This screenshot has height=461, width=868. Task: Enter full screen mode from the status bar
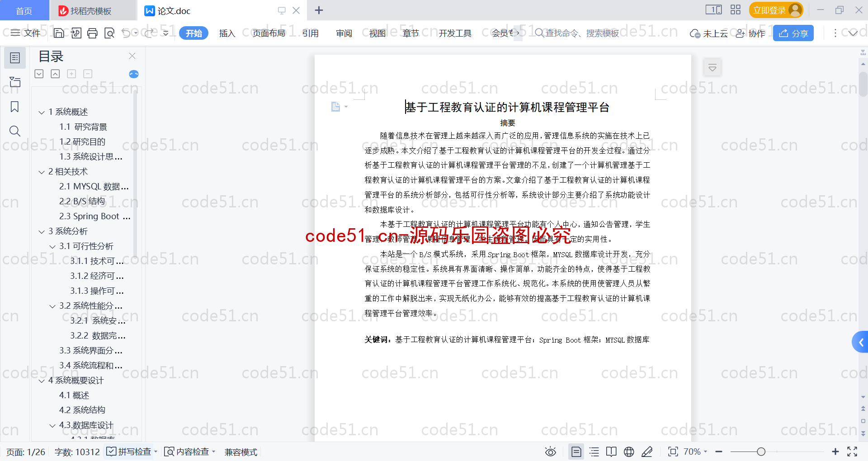tap(852, 452)
